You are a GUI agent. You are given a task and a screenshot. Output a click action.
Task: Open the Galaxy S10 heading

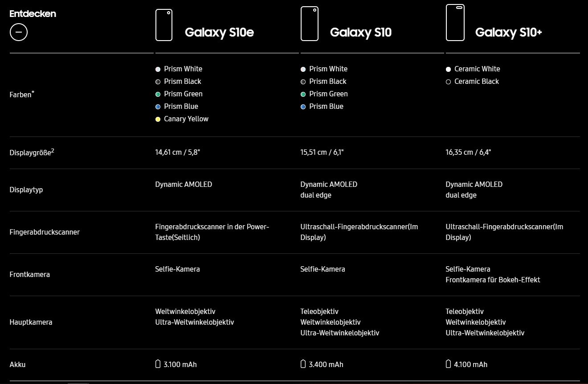tap(360, 32)
